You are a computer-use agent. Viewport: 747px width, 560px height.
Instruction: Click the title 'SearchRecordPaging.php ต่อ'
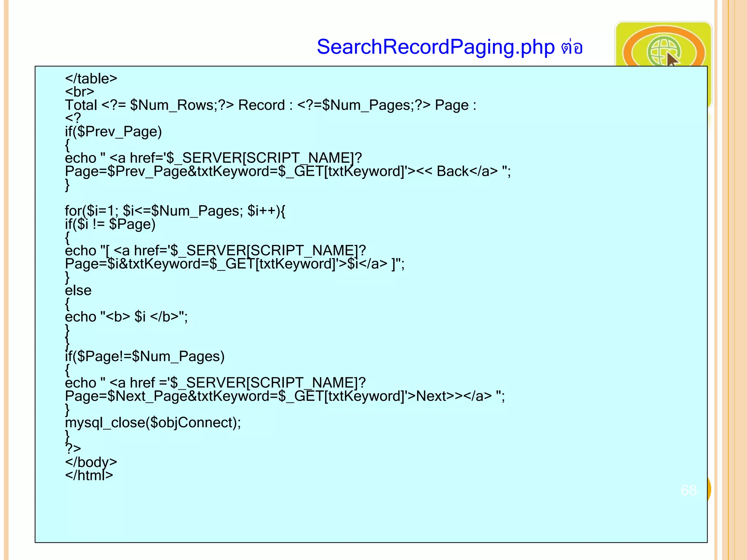click(450, 47)
